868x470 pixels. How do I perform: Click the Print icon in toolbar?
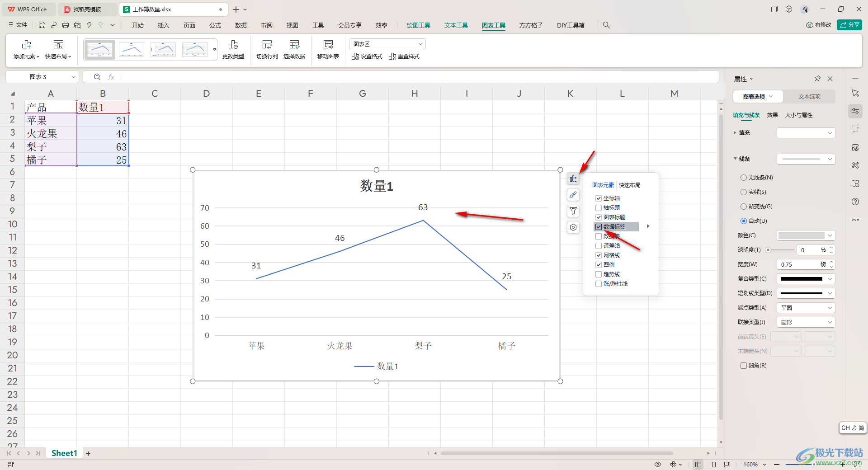point(66,25)
